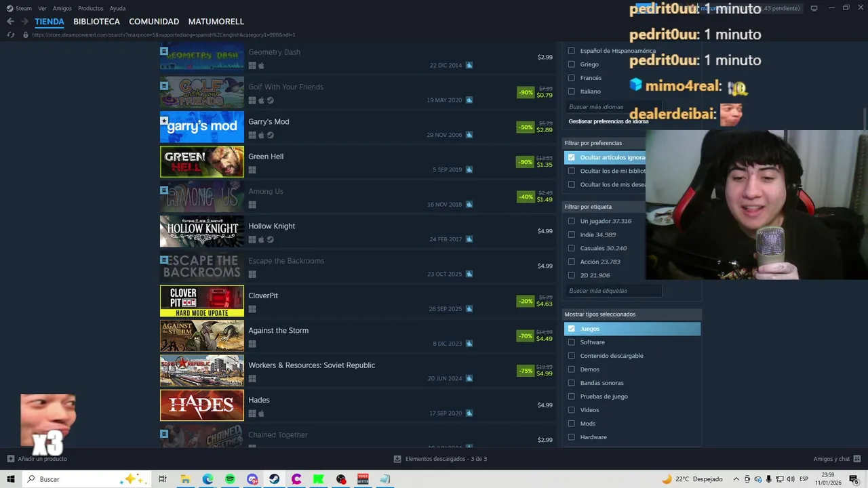Screen dimensions: 868x488
Task: Go back with the Steam back arrow
Action: pyautogui.click(x=10, y=22)
